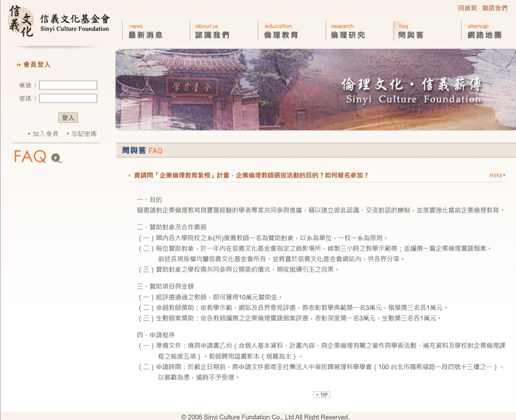Click the section heading 一、目的
The height and width of the screenshot is (420, 516).
tap(149, 200)
